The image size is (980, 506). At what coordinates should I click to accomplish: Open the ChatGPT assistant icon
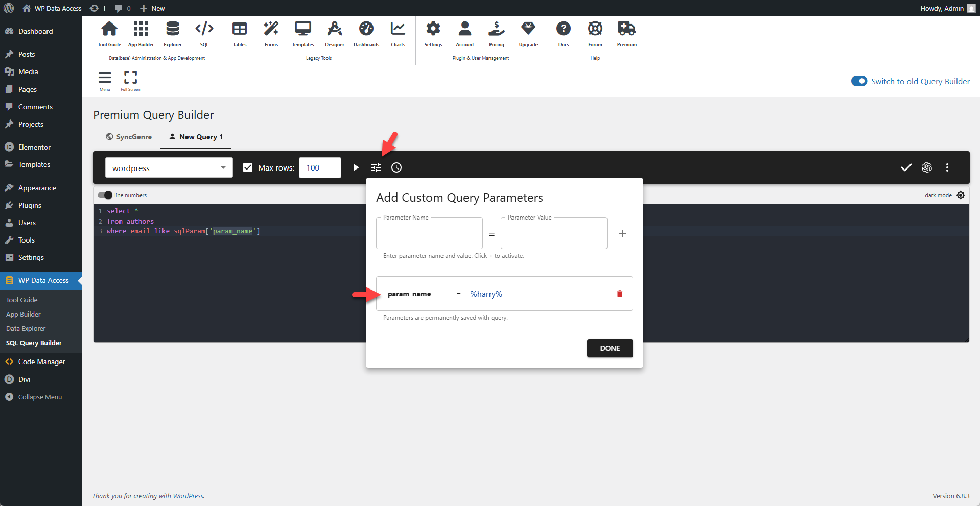926,167
